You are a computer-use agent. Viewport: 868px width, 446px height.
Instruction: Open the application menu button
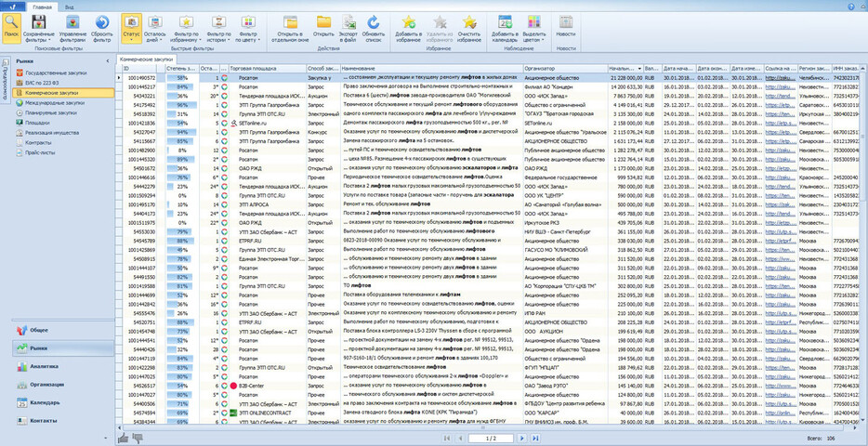pos(12,7)
